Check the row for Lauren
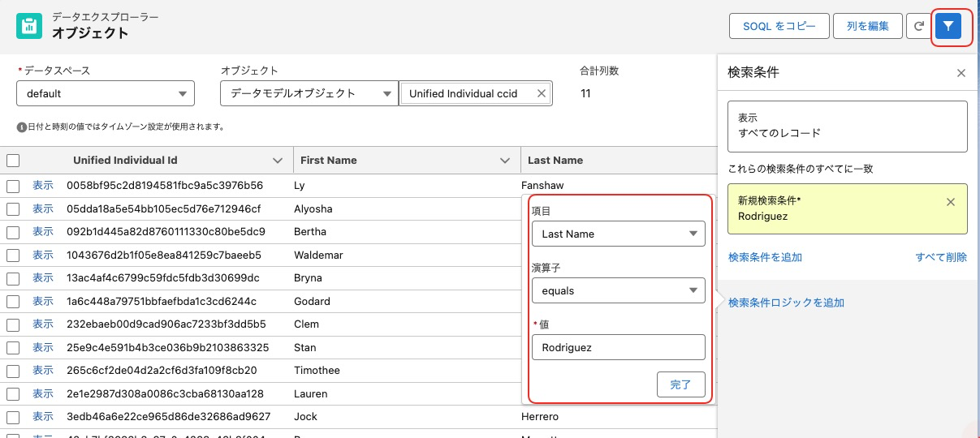Screen dimensions: 980x438 click(13, 393)
